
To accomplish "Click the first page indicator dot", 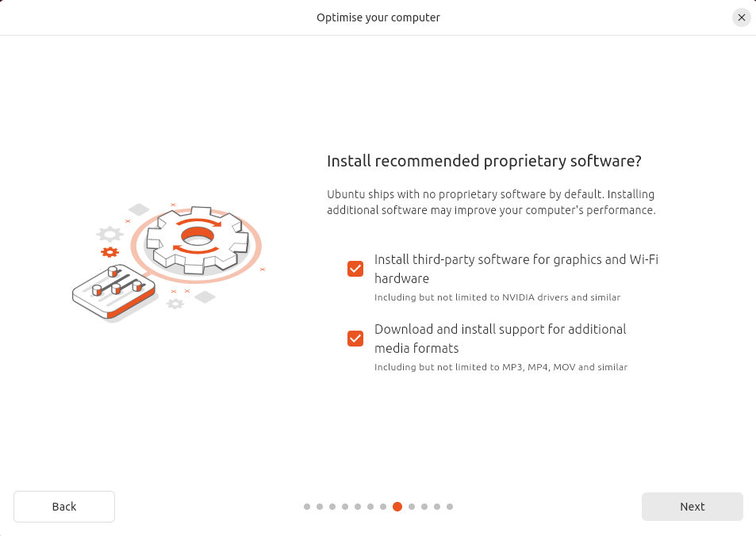I will [x=307, y=507].
